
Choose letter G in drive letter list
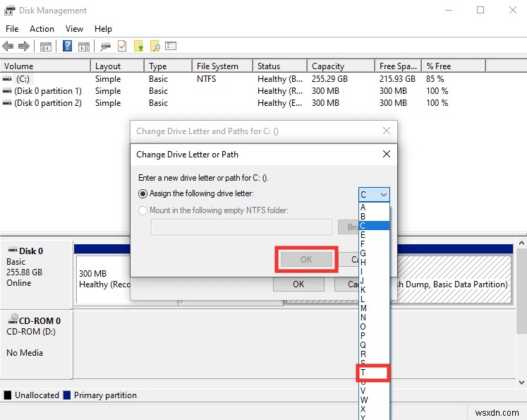click(374, 253)
